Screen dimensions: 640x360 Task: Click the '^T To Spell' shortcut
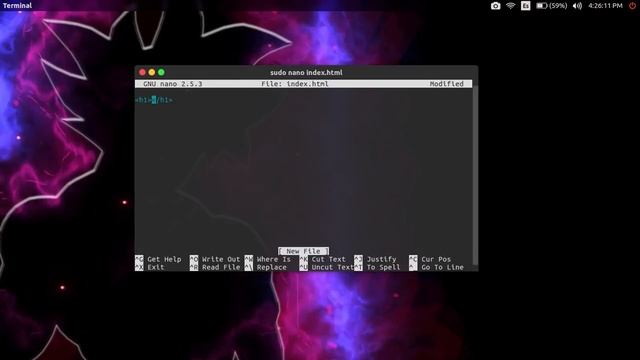(377, 267)
